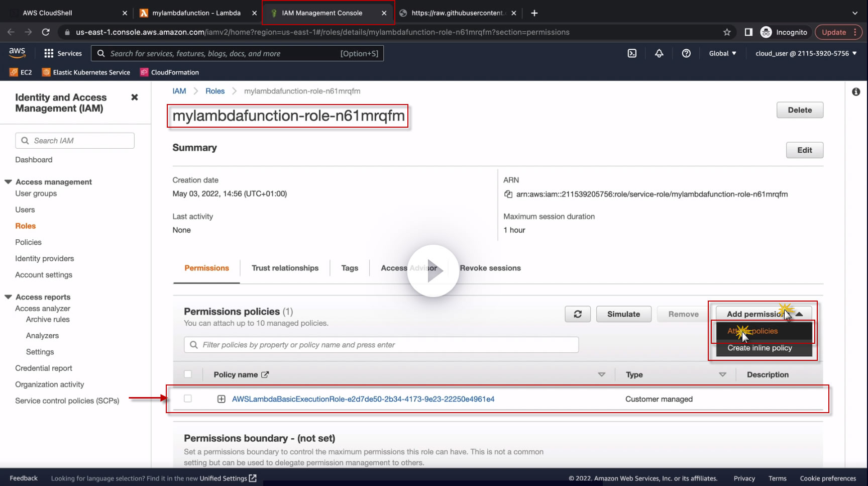Open a new browser tab
The height and width of the screenshot is (486, 868).
534,13
